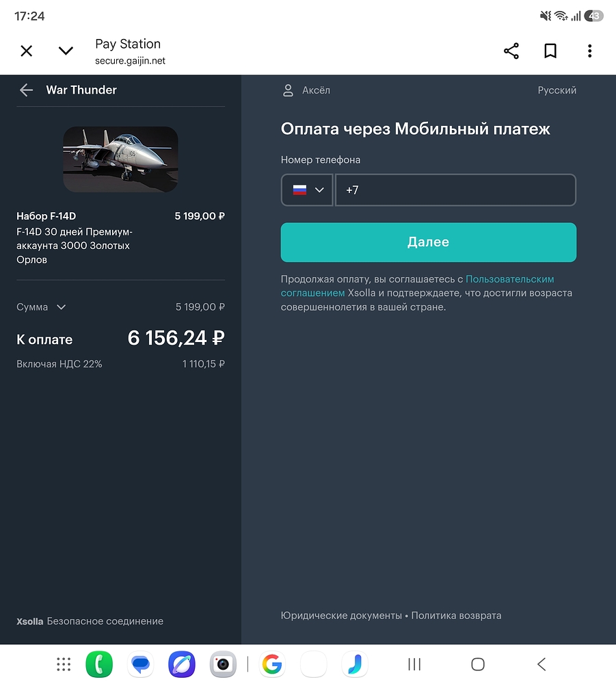616x684 pixels.
Task: Bookmark the secure.gaijin.net page
Action: (550, 51)
